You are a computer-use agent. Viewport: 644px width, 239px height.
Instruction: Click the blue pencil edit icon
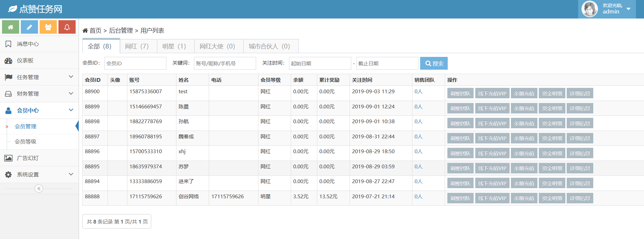(29, 27)
